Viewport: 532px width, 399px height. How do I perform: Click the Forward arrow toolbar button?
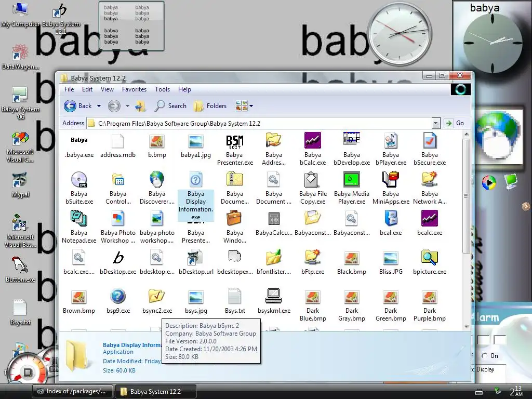[114, 106]
